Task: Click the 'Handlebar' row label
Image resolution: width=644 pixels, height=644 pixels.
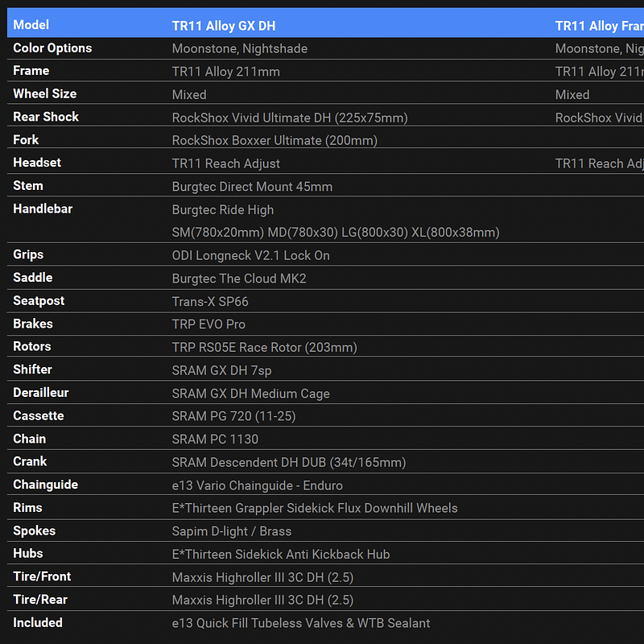Action: [x=43, y=208]
